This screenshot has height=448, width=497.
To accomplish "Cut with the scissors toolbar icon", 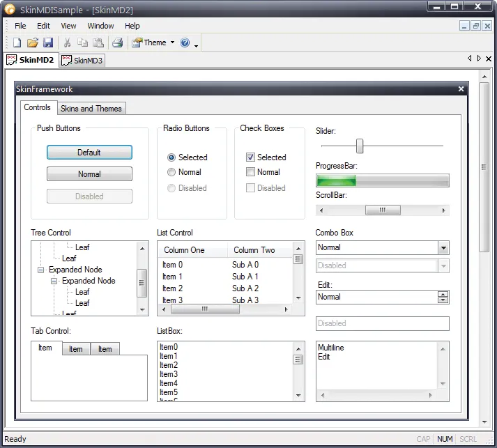I will click(x=67, y=43).
